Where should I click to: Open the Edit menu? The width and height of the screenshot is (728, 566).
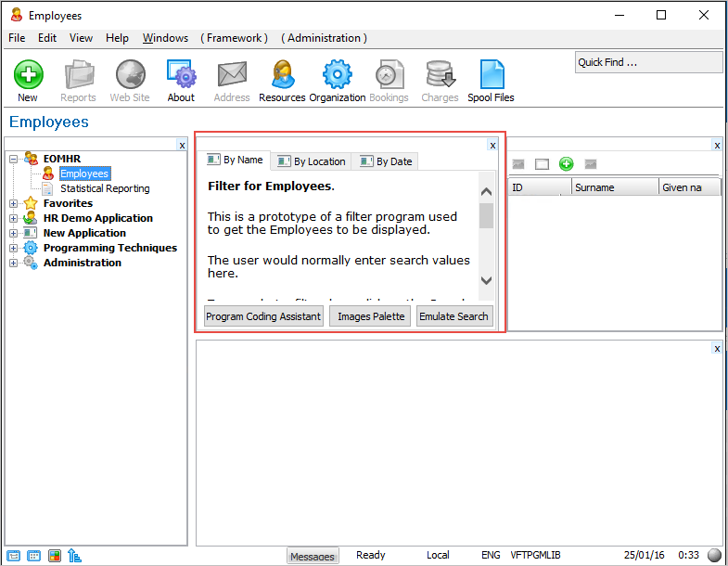click(x=47, y=38)
